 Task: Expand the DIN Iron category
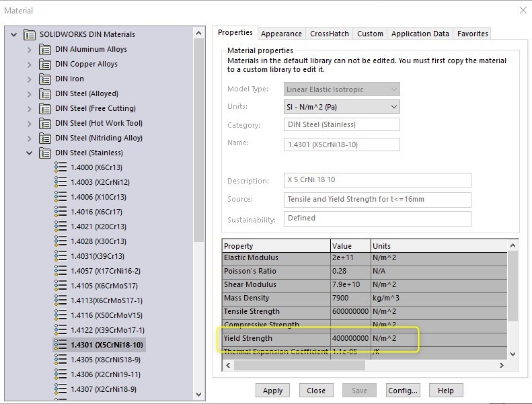(x=29, y=79)
